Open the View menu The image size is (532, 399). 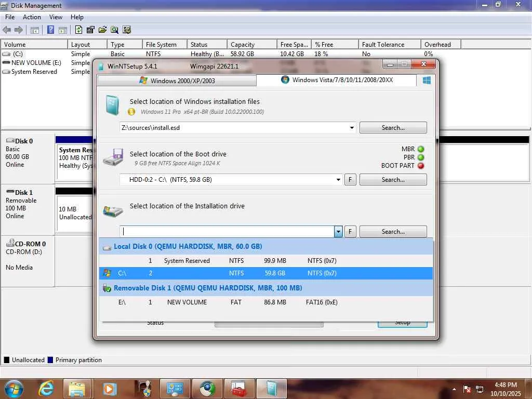56,17
